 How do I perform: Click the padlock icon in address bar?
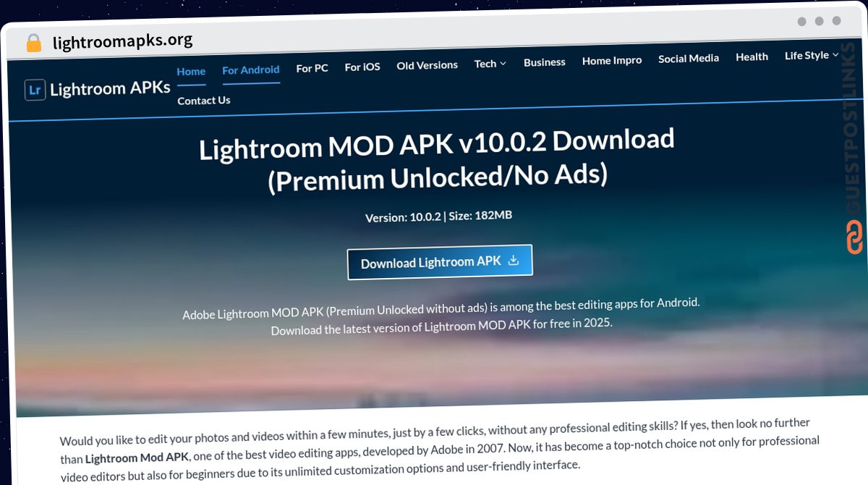coord(34,43)
